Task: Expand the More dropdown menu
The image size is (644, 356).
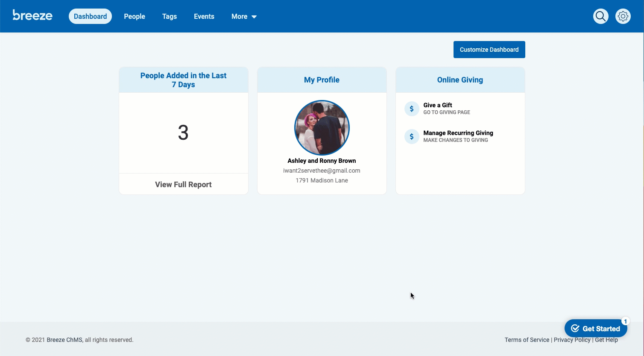Action: pyautogui.click(x=244, y=16)
